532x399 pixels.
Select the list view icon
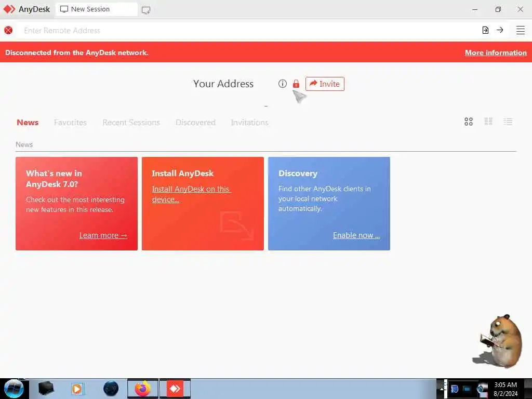coord(508,122)
